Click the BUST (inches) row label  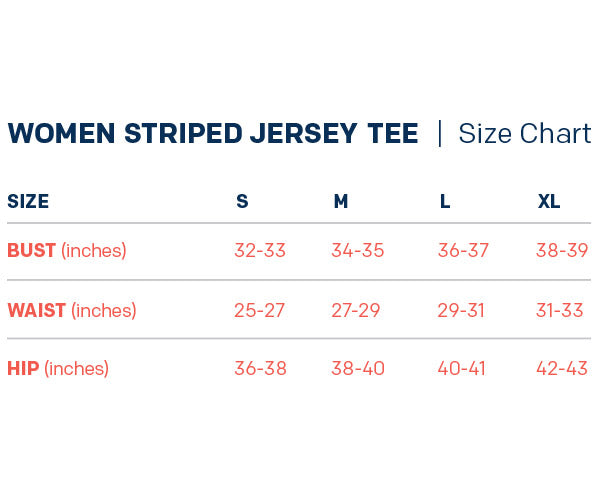pos(67,251)
